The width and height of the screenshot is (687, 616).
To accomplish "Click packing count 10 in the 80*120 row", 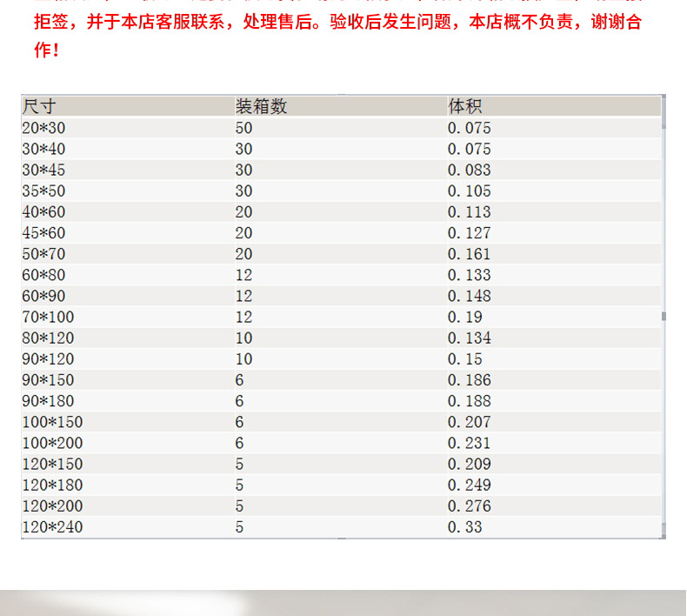I will point(243,338).
